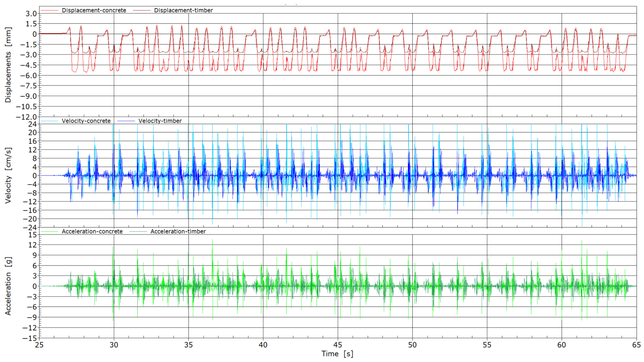
Task: Click the Displacement-concrete legend label
Action: point(94,10)
